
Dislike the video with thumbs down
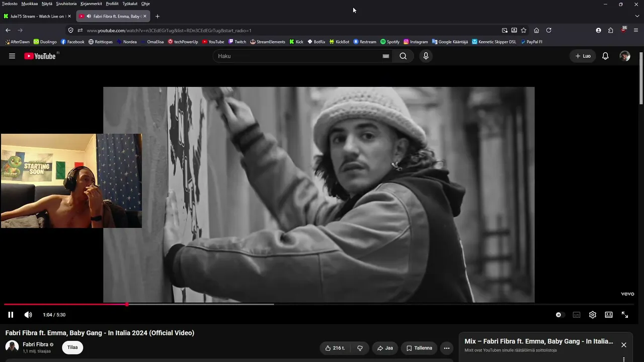(360, 348)
